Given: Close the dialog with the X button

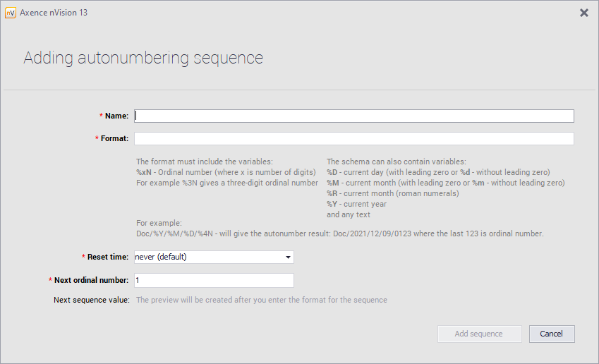Looking at the screenshot, I should point(583,13).
